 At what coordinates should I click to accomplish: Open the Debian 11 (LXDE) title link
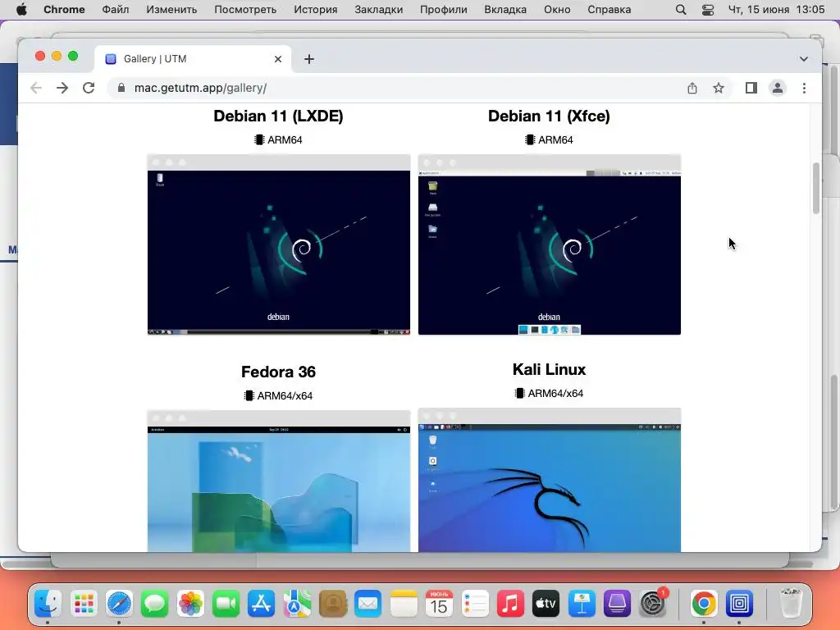tap(279, 116)
